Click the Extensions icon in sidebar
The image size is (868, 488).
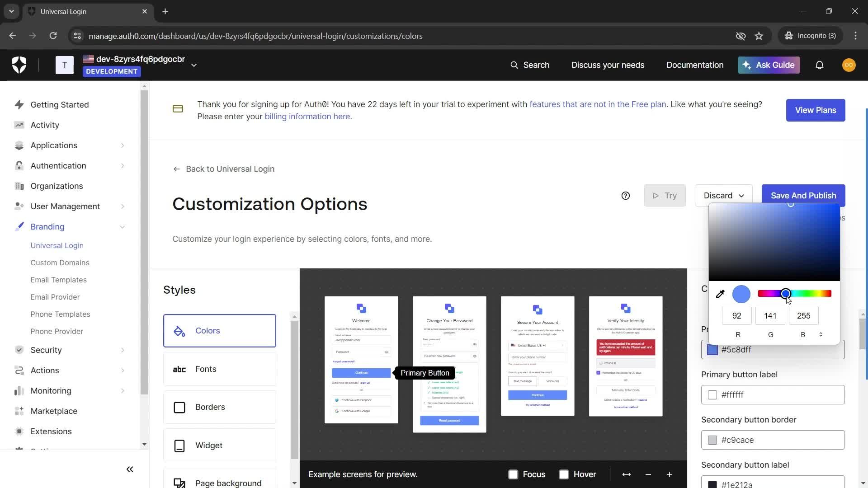19,432
